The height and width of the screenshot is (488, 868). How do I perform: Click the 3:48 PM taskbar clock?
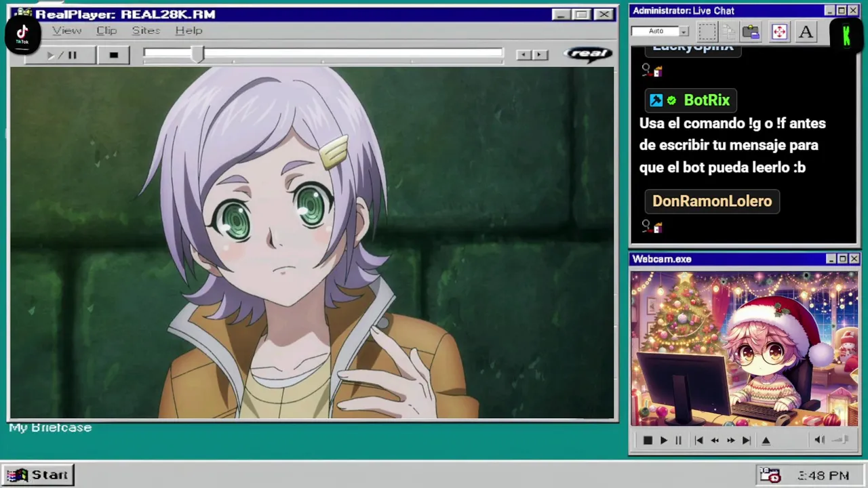(823, 476)
